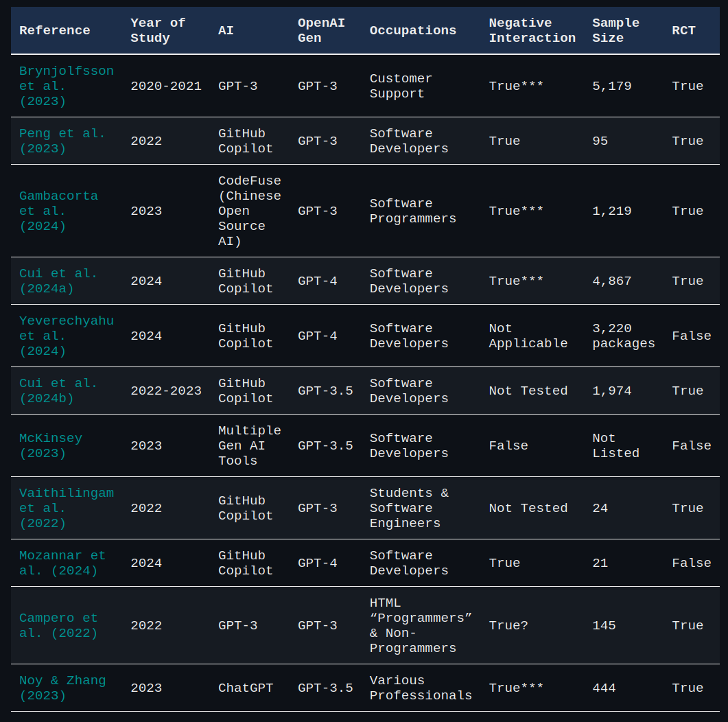Viewport: 728px width, 722px height.
Task: Open the Yeverechyahu et al. (2024) reference
Action: pyautogui.click(x=67, y=336)
